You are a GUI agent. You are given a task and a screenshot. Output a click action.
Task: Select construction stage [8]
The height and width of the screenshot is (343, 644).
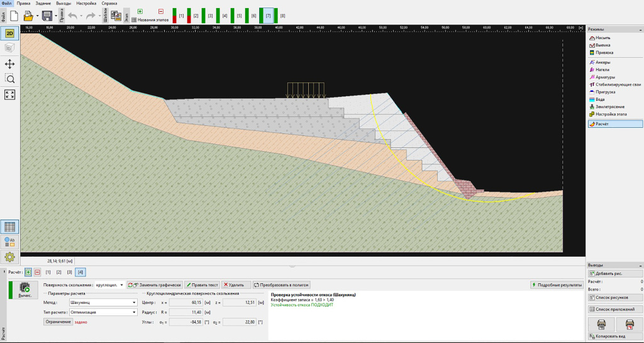click(x=280, y=16)
